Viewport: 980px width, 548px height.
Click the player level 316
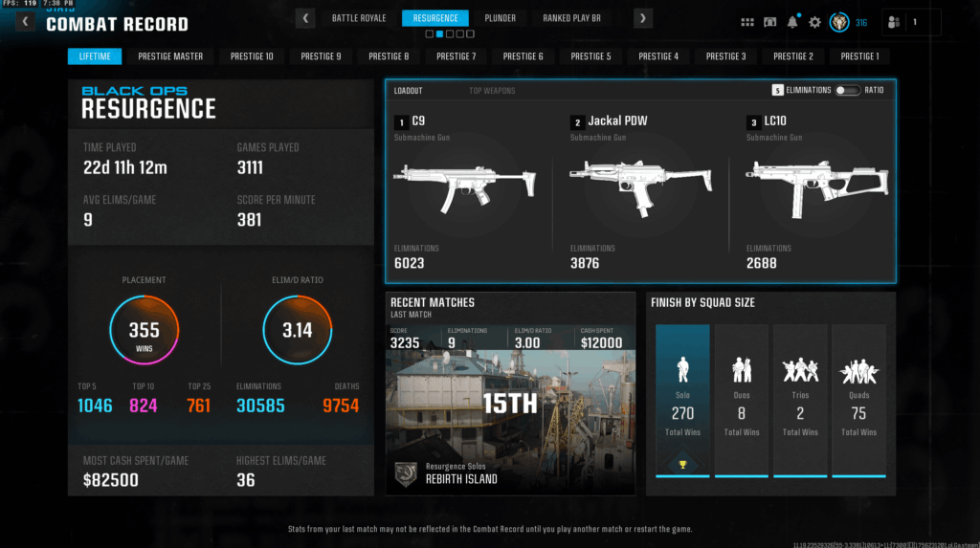[861, 23]
